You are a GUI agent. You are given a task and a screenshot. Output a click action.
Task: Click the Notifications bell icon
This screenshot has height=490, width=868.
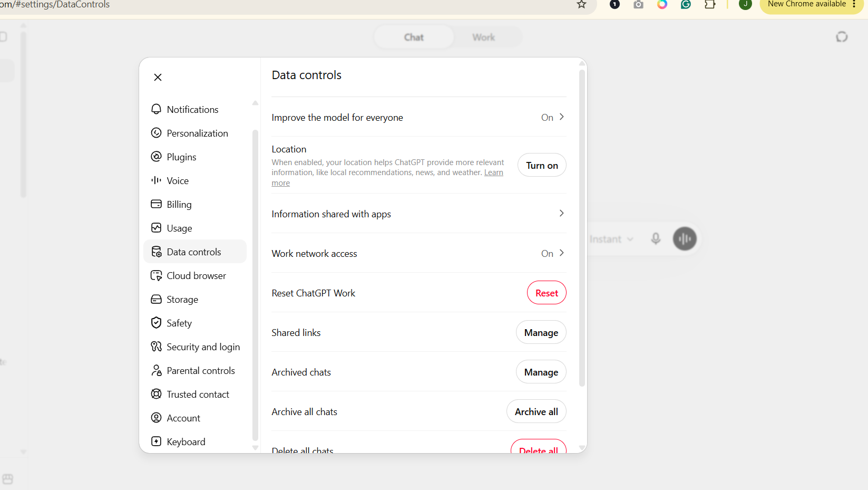pos(156,109)
